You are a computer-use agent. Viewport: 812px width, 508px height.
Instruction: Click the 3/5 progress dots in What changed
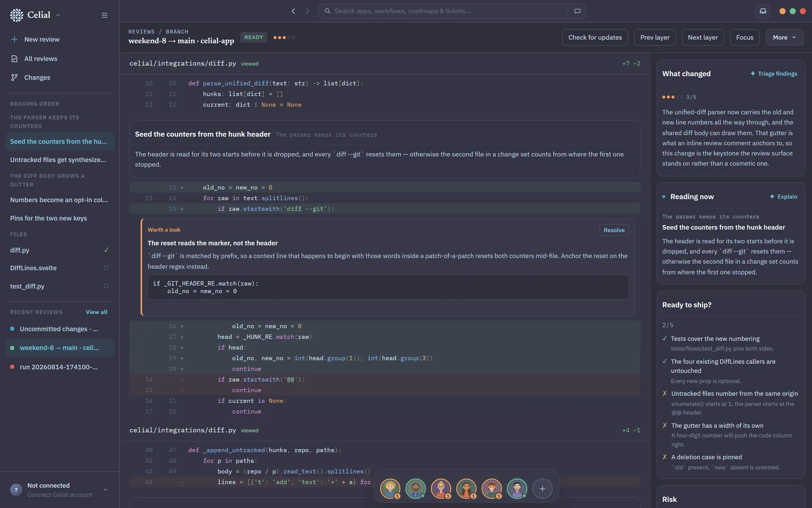pyautogui.click(x=673, y=97)
